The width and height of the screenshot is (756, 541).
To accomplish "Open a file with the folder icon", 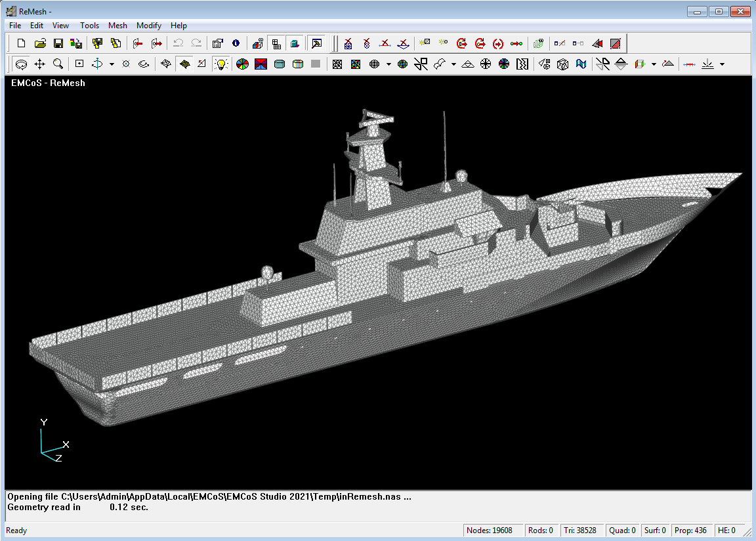I will pyautogui.click(x=39, y=44).
